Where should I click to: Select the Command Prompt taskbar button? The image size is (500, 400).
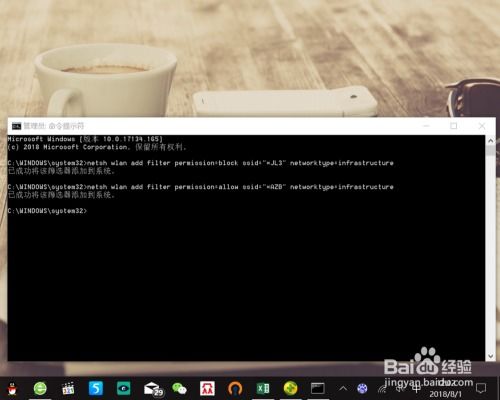pyautogui.click(x=318, y=389)
